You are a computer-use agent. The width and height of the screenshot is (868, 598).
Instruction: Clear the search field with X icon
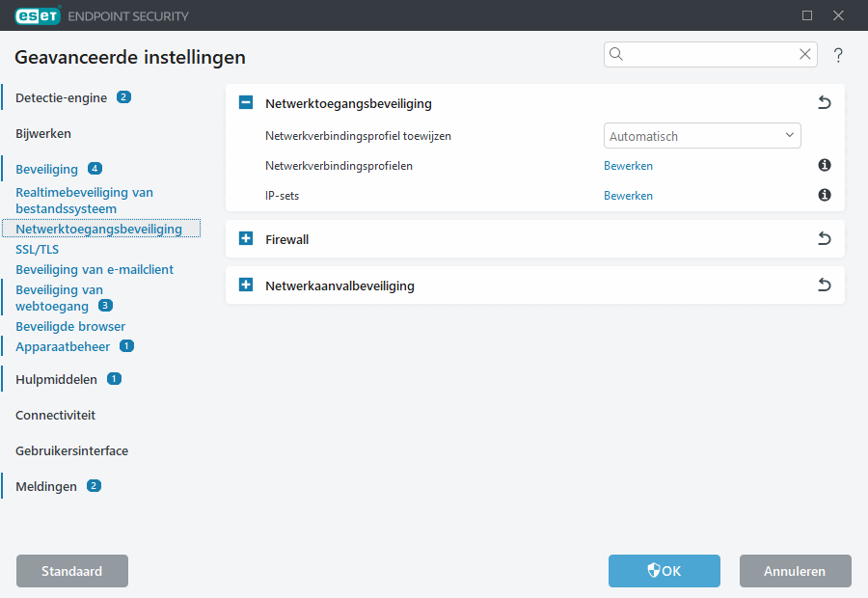point(804,55)
